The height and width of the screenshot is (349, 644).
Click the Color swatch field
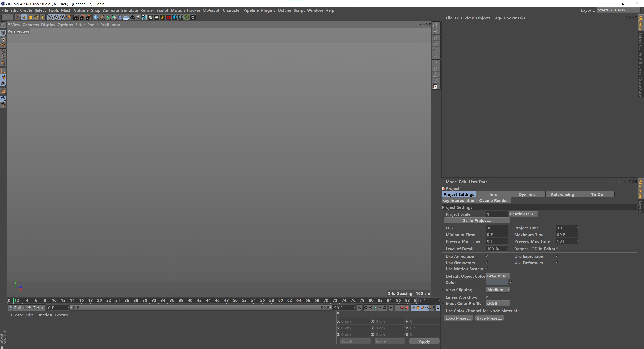(x=497, y=282)
